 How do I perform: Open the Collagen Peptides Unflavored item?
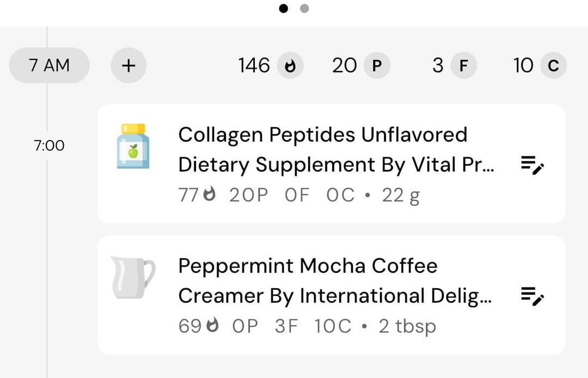click(x=331, y=164)
